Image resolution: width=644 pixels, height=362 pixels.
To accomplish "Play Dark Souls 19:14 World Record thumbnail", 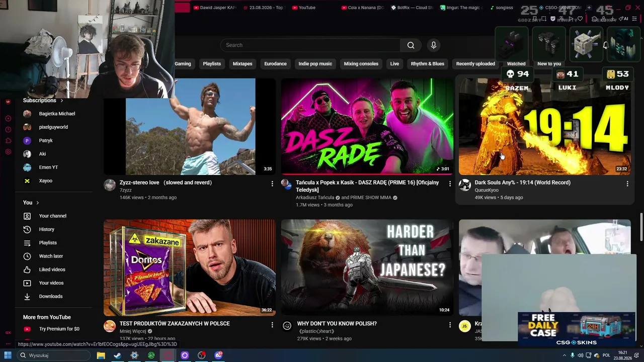I will click(545, 127).
